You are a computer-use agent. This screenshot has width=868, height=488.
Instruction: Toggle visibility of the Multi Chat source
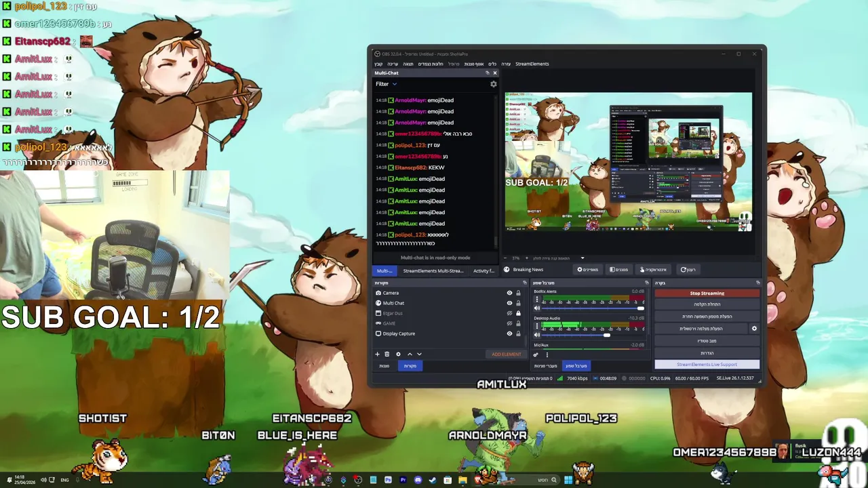(509, 303)
